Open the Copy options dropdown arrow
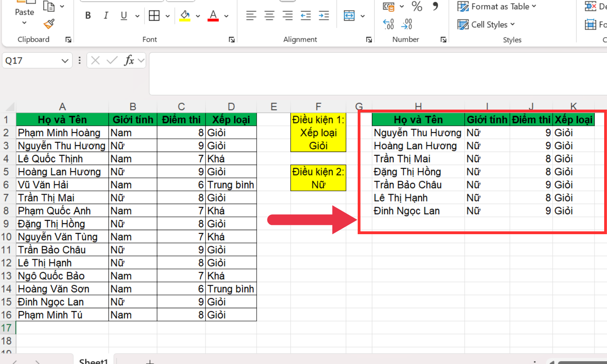Viewport: 607px width, 364px height. click(62, 6)
